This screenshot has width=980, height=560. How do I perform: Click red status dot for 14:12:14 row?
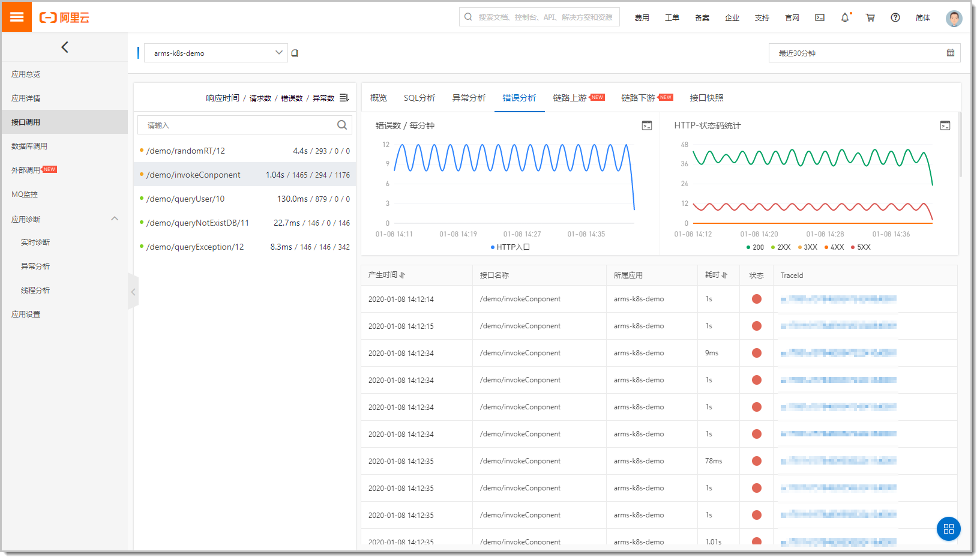(757, 299)
